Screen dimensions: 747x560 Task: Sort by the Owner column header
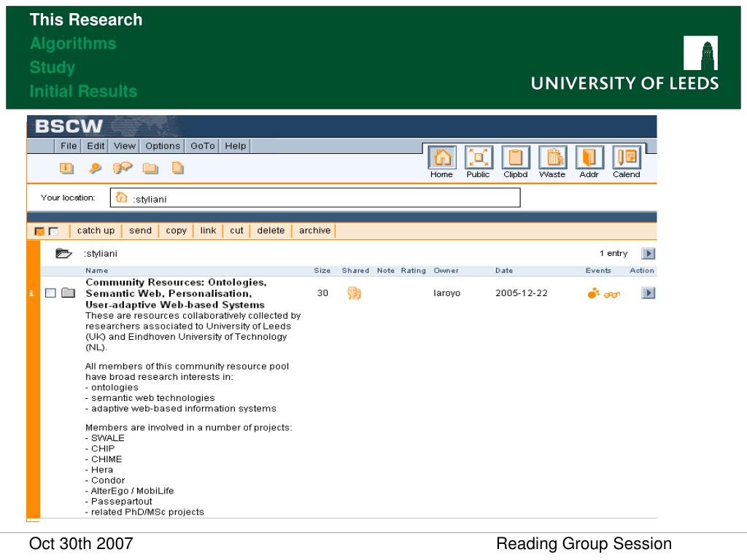point(446,271)
